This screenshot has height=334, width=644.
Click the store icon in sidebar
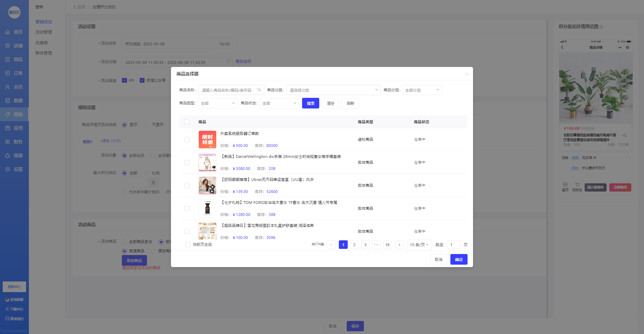[x=8, y=46]
